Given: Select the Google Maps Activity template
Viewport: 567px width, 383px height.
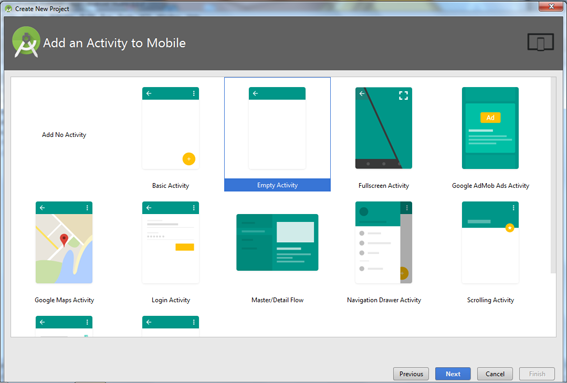Looking at the screenshot, I should pyautogui.click(x=64, y=242).
